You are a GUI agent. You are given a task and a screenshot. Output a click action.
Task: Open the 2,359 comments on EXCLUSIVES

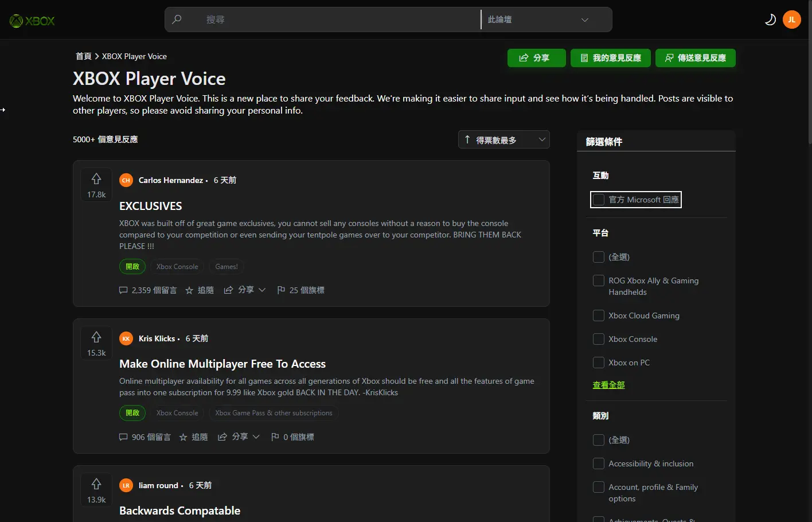click(x=148, y=290)
